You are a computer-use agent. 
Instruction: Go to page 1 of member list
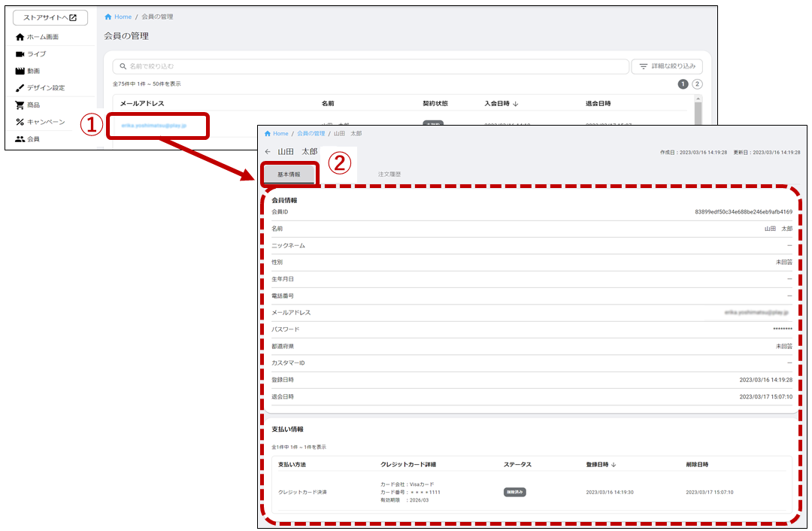pyautogui.click(x=683, y=84)
